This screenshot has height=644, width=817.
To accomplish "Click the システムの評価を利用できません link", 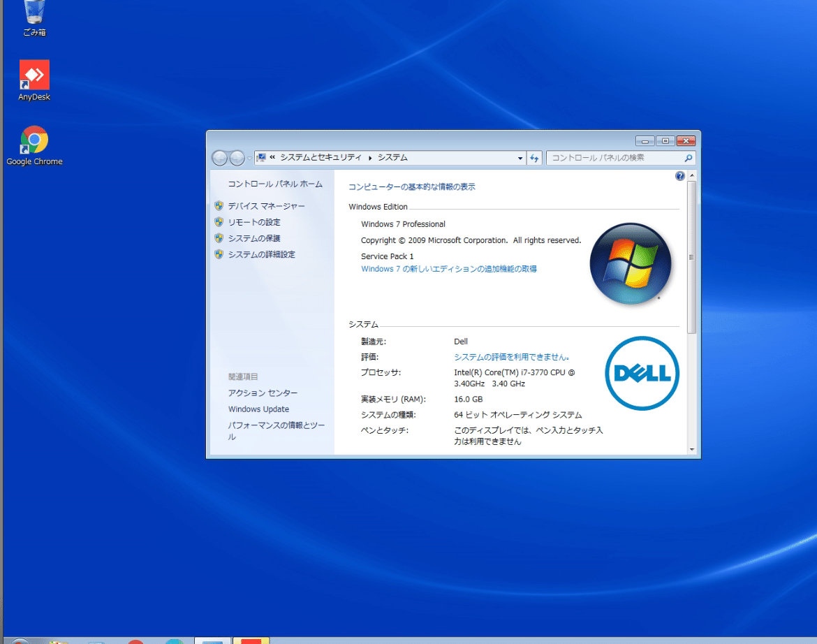I will [510, 357].
